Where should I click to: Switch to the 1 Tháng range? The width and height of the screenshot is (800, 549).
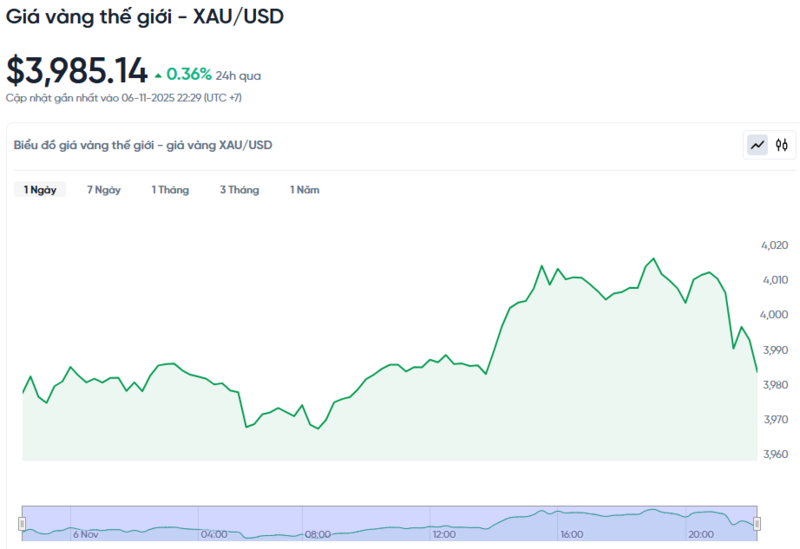point(170,190)
